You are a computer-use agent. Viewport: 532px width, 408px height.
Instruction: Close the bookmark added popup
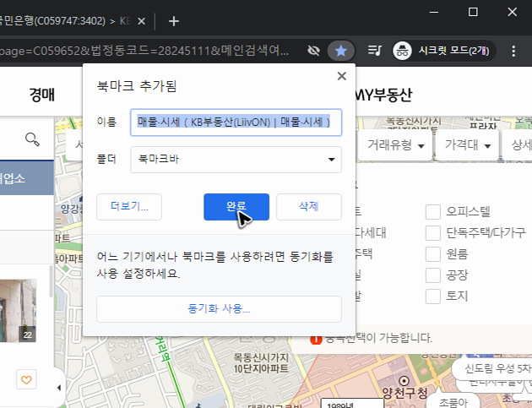click(x=342, y=76)
